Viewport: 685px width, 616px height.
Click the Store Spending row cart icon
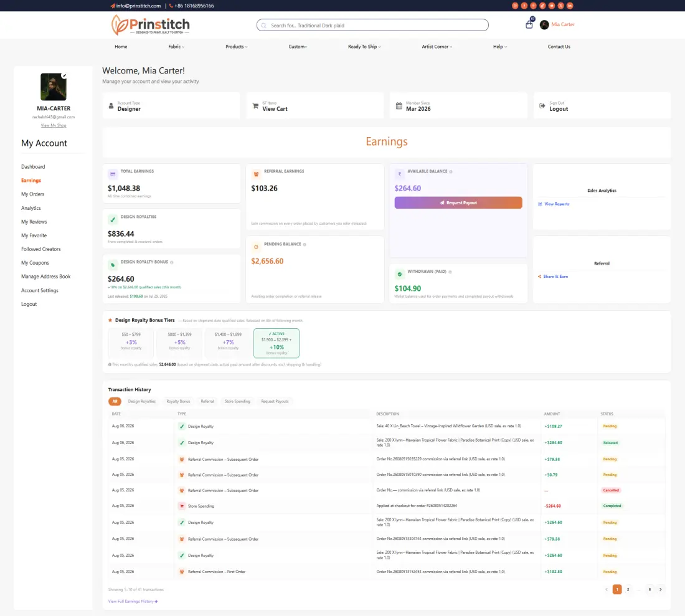pos(182,506)
